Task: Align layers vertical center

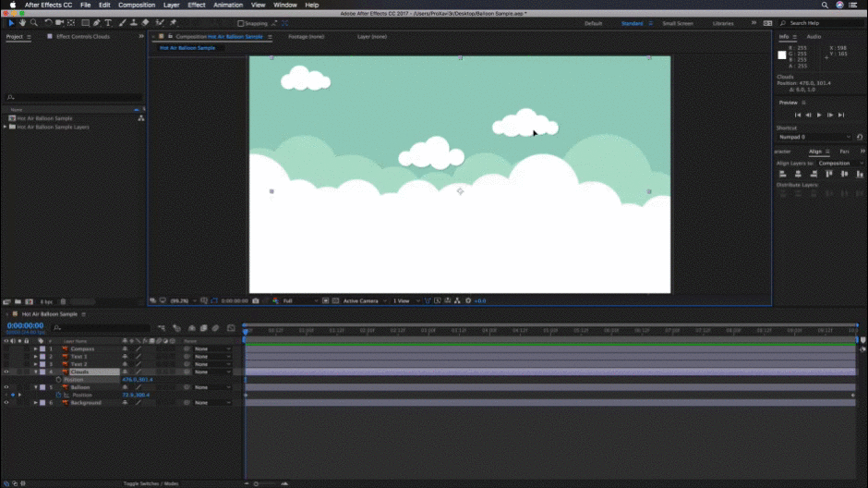Action: coord(844,174)
